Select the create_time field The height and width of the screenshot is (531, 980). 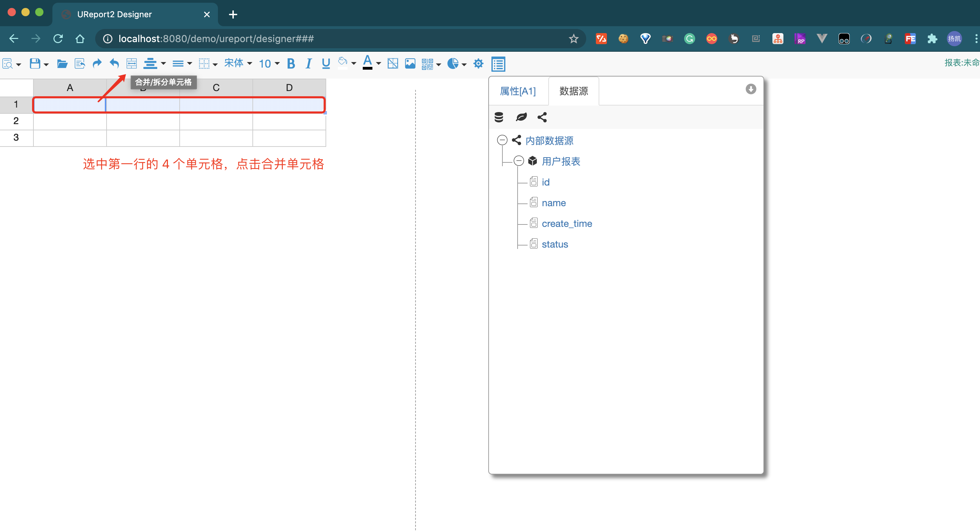pyautogui.click(x=567, y=224)
